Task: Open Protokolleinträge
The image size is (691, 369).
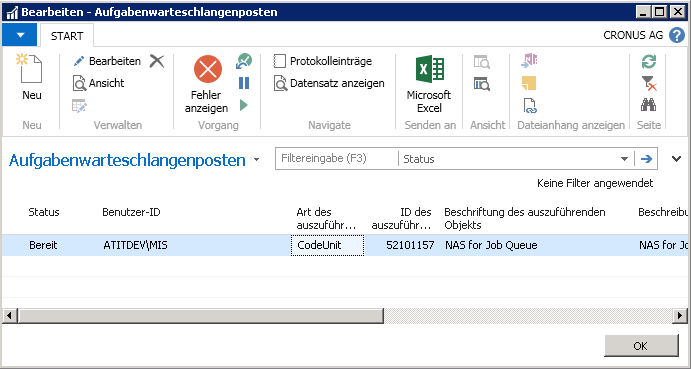Action: 323,61
